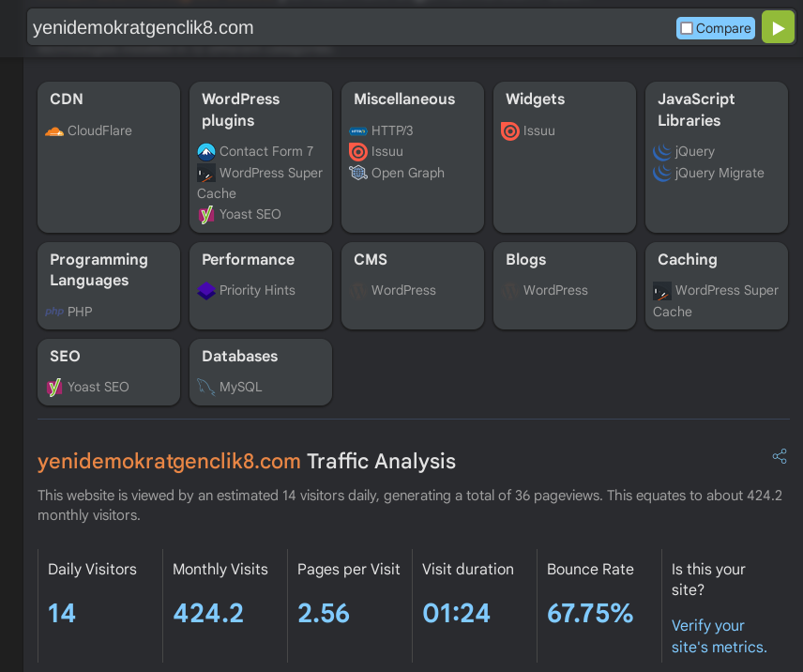Open WordPress link in CMS card
Viewport: 803px width, 672px height.
(x=403, y=290)
